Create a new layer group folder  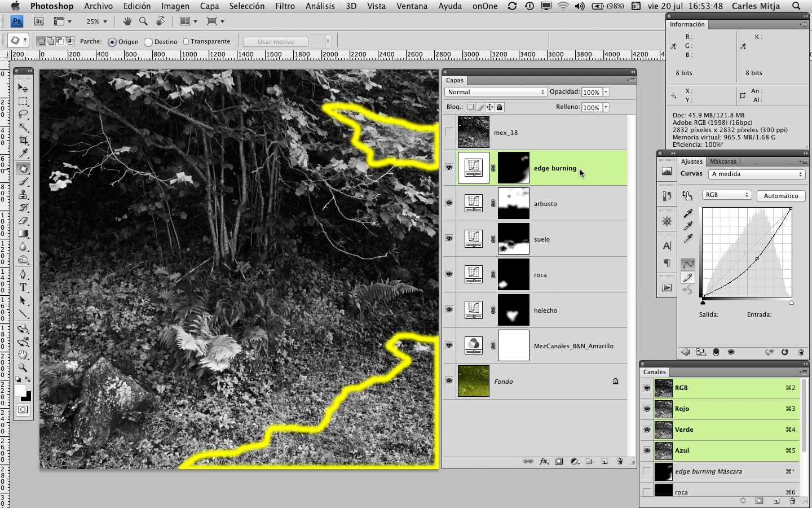[589, 461]
